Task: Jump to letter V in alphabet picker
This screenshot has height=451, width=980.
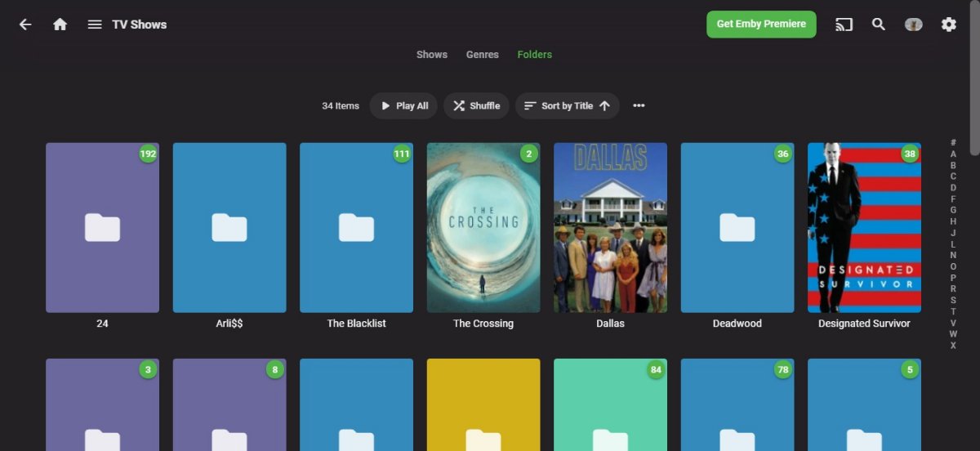Action: [953, 323]
